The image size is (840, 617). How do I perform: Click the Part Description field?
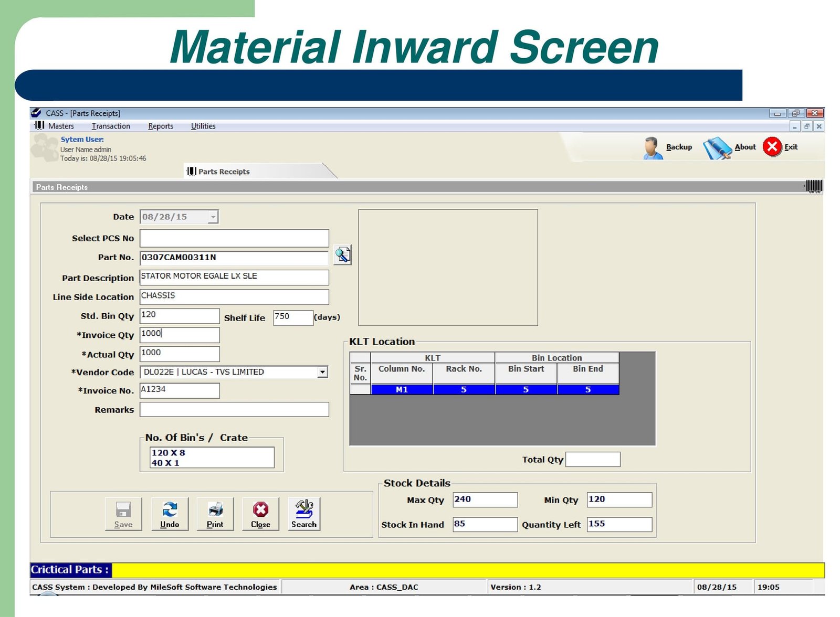pyautogui.click(x=234, y=277)
